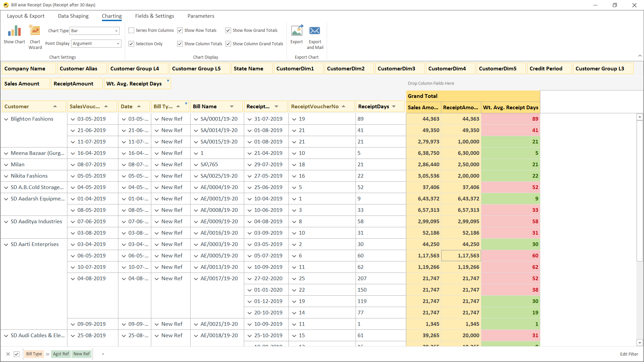The image size is (644, 362).
Task: Click sort arrow on Customer column header
Action: click(55, 107)
